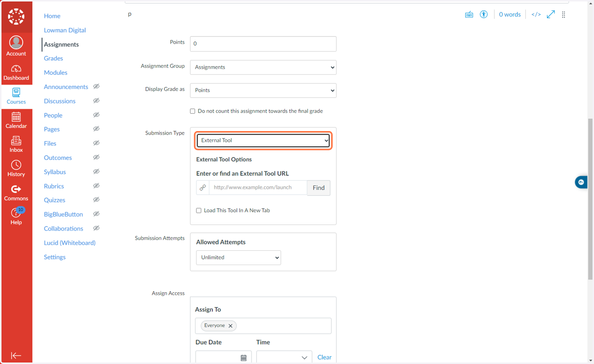Enable Load This Tool In A New Tab
594x364 pixels.
198,211
